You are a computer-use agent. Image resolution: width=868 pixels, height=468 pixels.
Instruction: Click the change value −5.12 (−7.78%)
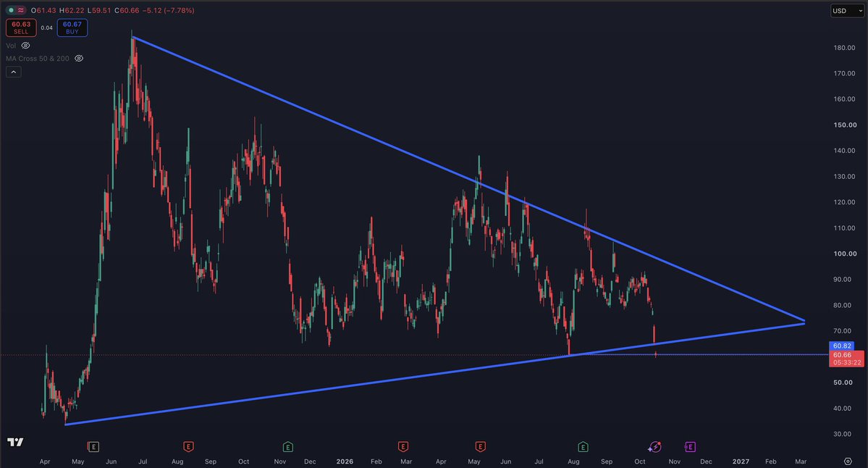point(168,10)
